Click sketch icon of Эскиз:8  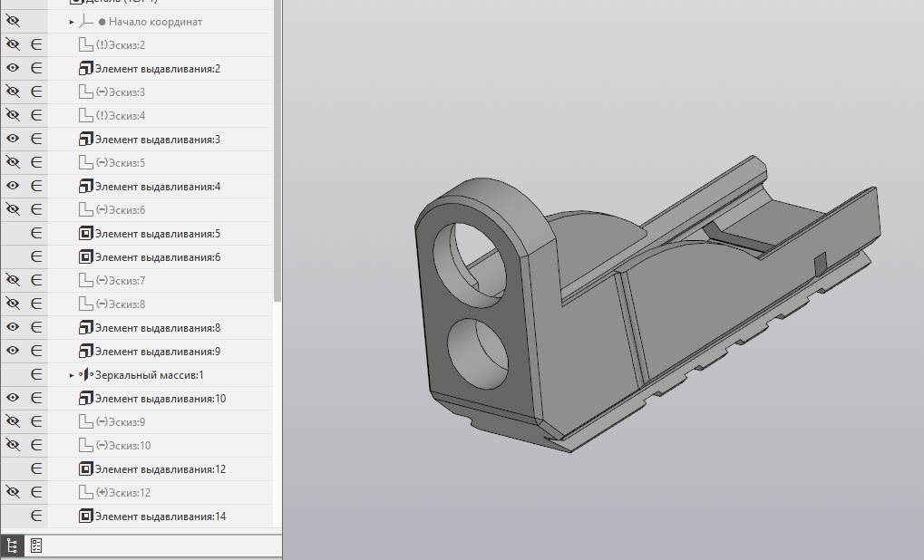point(86,304)
